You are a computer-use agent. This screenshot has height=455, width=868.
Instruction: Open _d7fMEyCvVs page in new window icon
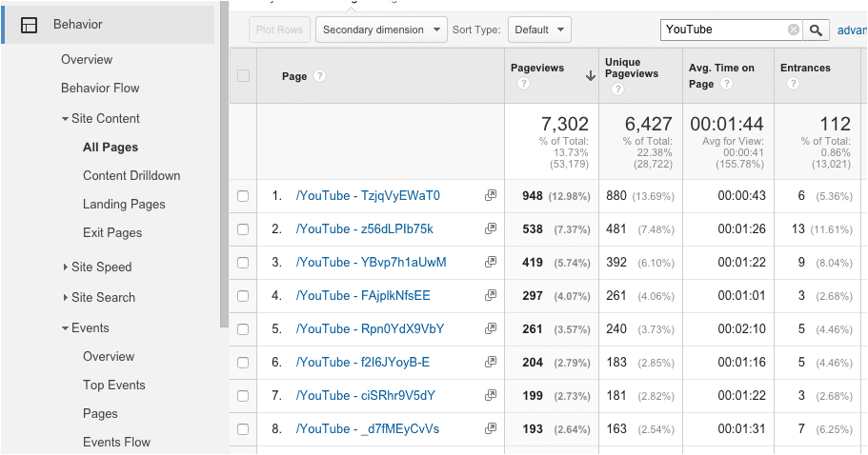[x=490, y=428]
